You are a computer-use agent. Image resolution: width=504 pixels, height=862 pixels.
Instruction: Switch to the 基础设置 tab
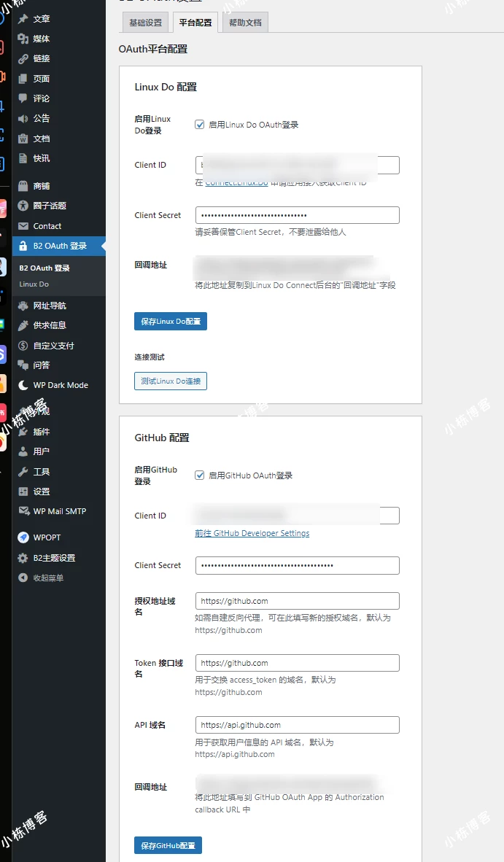coord(146,23)
